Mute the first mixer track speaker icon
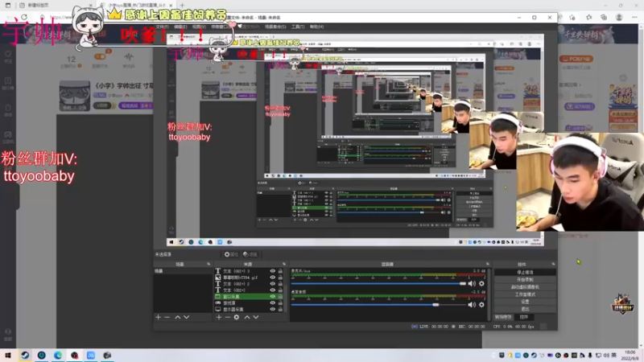644x362 pixels. click(x=472, y=284)
